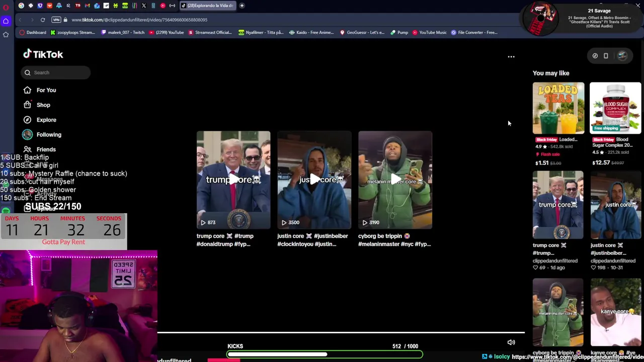Click the $1.51 Loaded Teas price

point(542,163)
